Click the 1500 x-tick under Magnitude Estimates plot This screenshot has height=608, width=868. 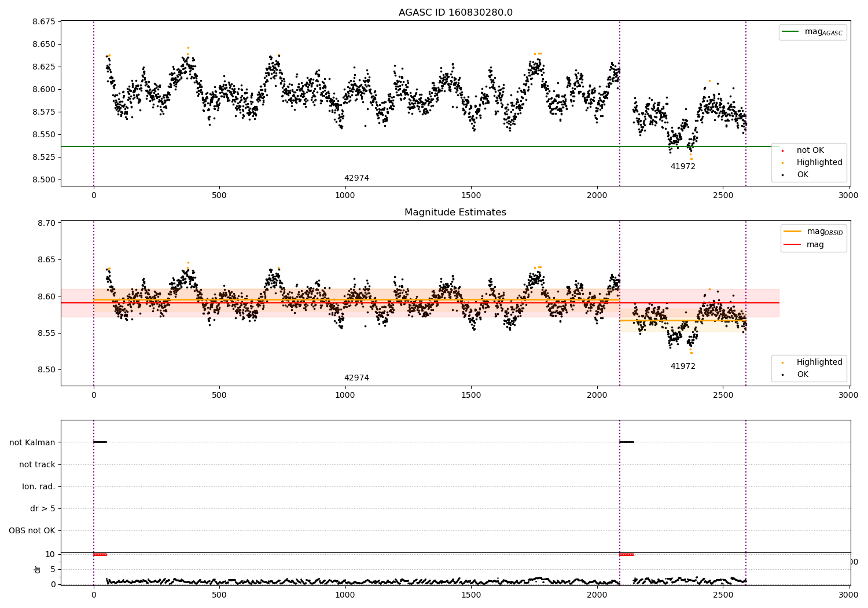pyautogui.click(x=471, y=395)
